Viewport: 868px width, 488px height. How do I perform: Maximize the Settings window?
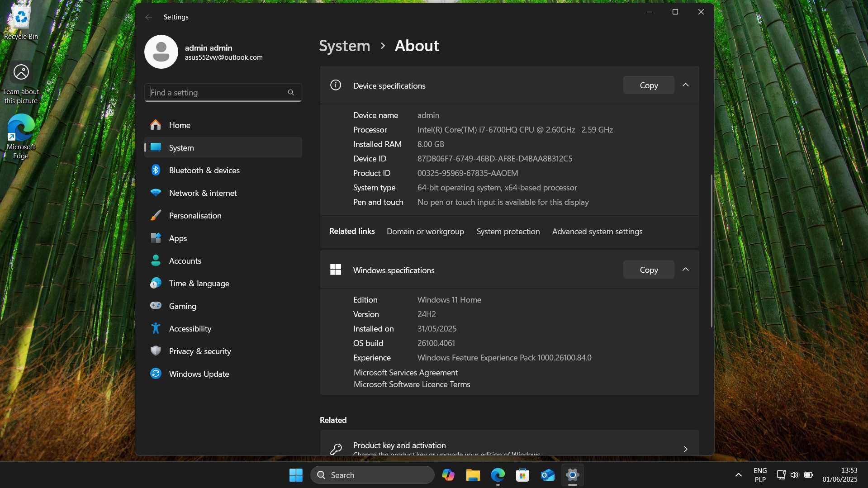pos(675,12)
